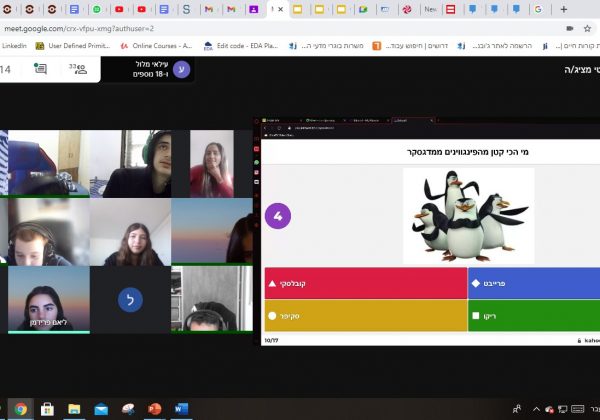This screenshot has height=420, width=600.
Task: Show the Meet participants list icon
Action: coord(78,69)
